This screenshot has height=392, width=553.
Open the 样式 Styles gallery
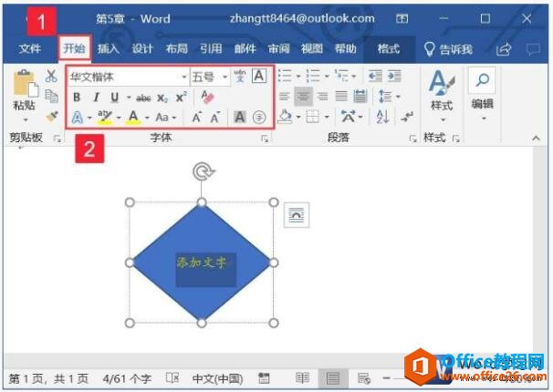tap(442, 95)
